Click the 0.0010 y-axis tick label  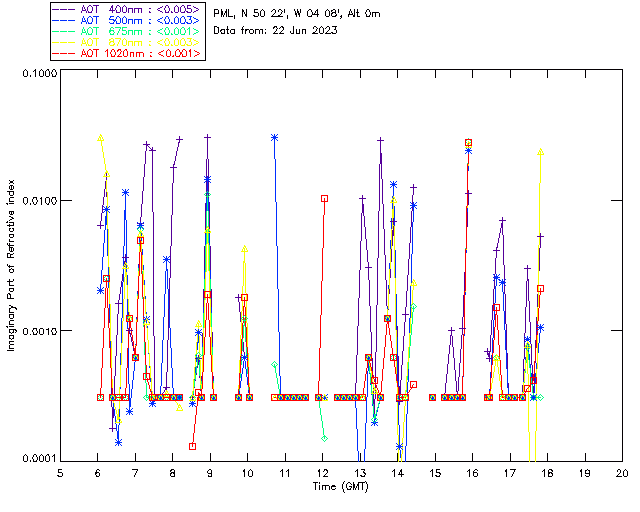tap(39, 331)
